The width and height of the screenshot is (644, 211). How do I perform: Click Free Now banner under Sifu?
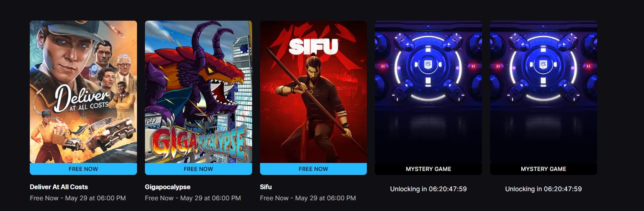313,169
